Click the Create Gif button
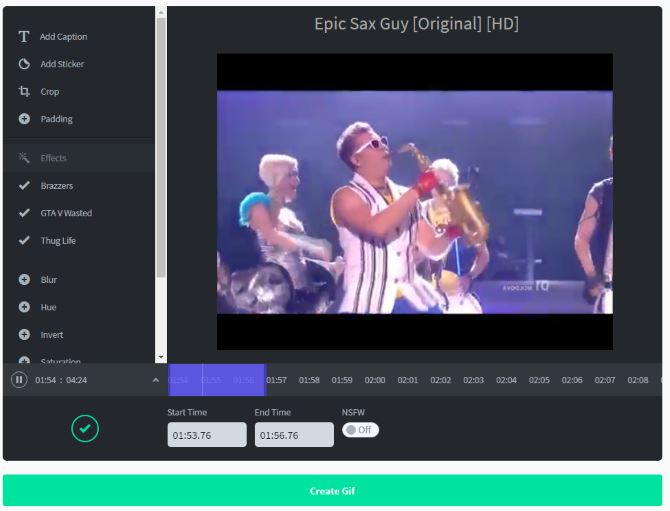670x511 pixels. [332, 490]
